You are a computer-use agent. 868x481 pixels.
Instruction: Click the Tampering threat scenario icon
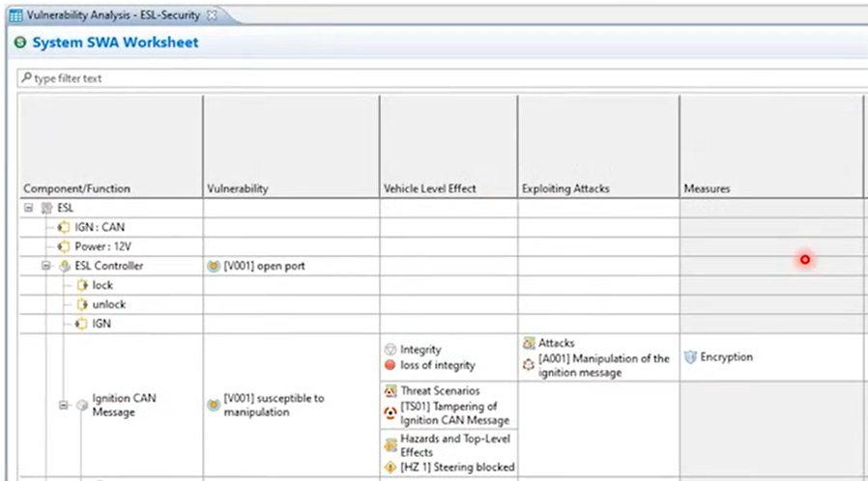click(391, 413)
